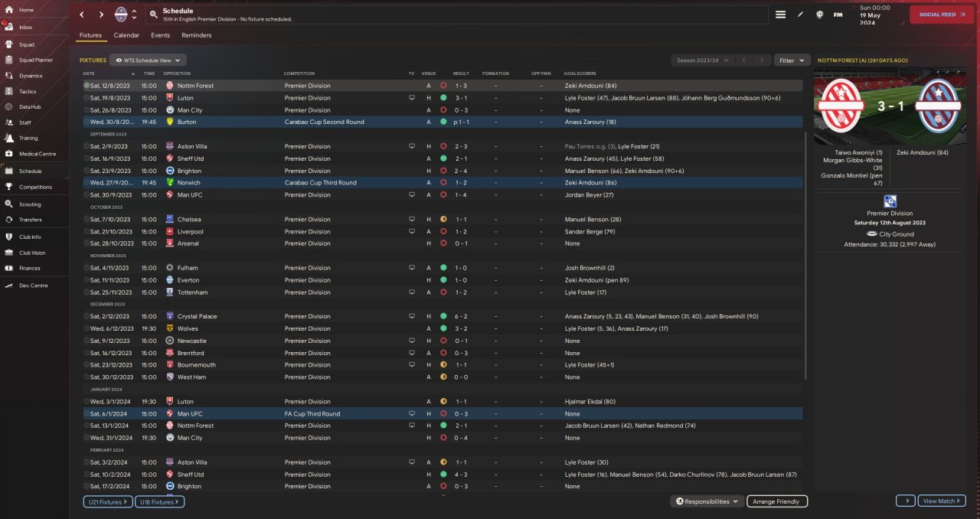Click the hamburger menu icon in top bar

pos(780,15)
